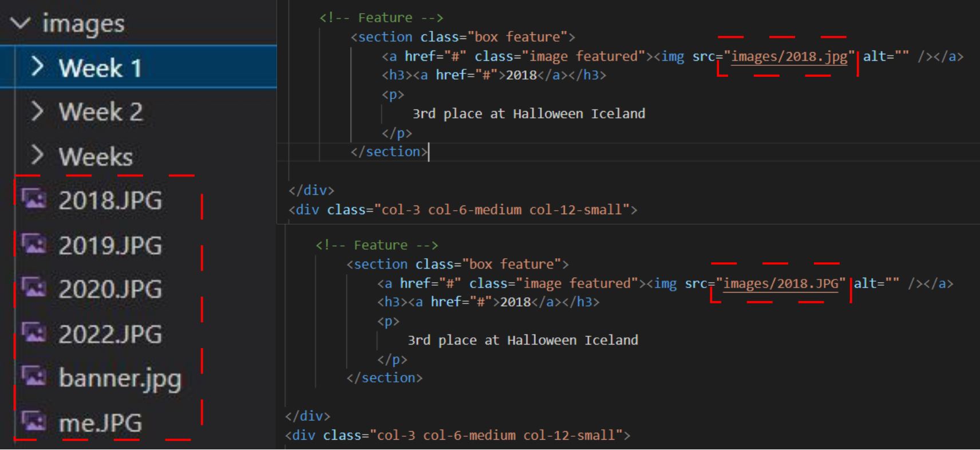Expand the Week 1 folder chevron
Screen dimensions: 980x450
coord(37,67)
